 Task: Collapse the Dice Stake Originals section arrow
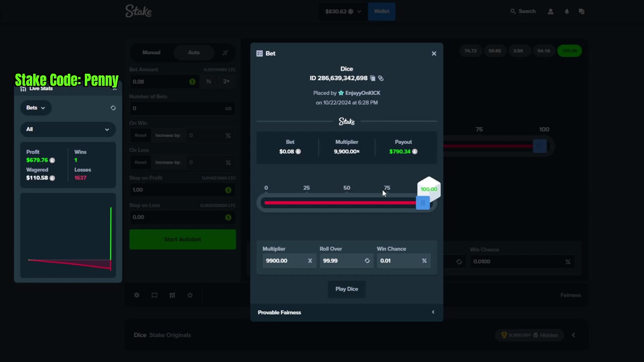(573, 335)
